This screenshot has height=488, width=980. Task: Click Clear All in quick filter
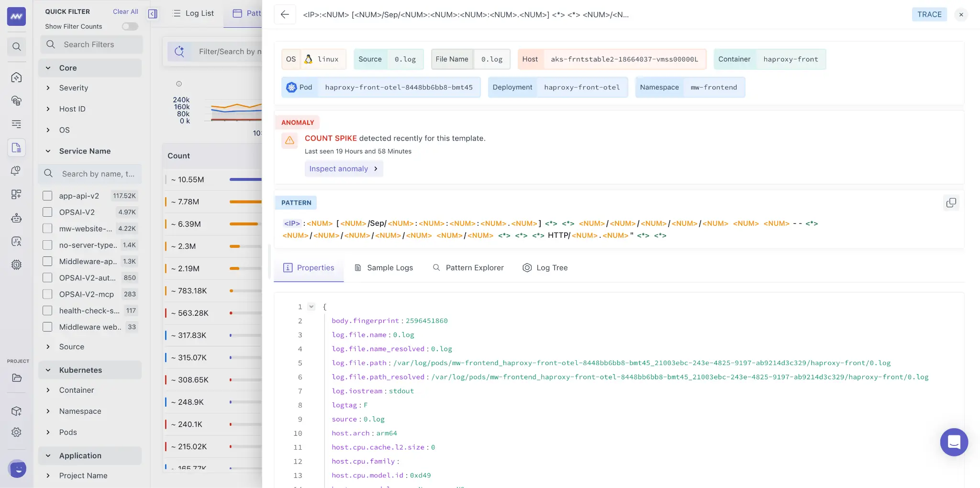point(125,11)
